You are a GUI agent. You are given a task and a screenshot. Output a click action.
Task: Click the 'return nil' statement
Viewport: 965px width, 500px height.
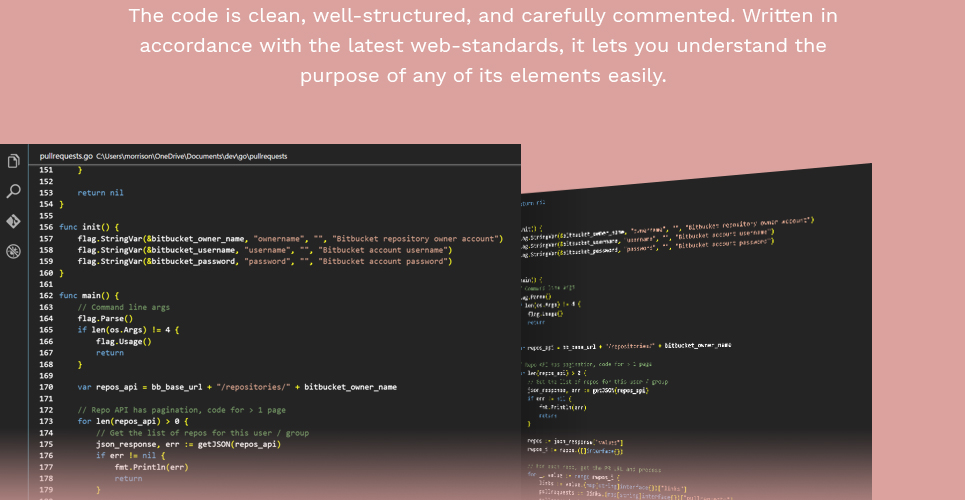100,192
